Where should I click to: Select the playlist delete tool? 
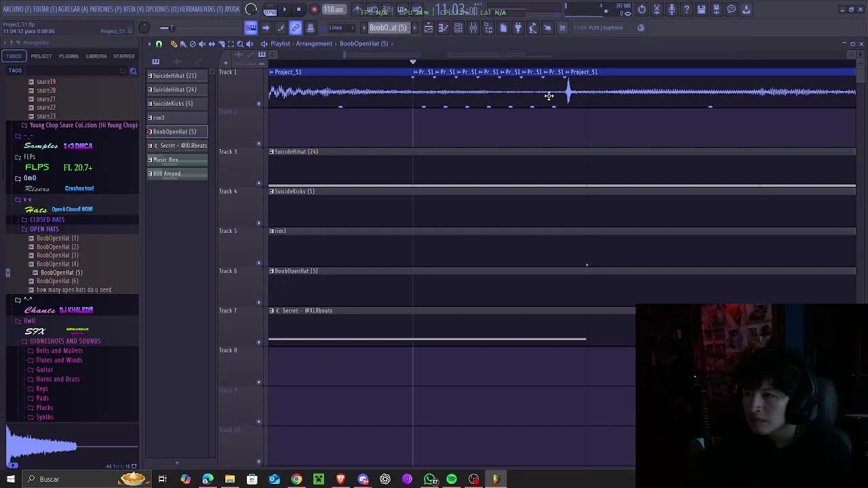point(193,44)
